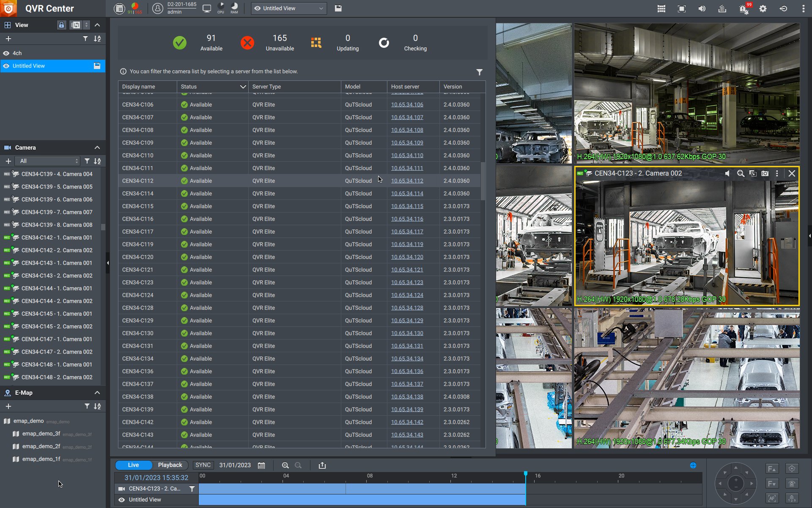Open the settings gear icon
Image resolution: width=812 pixels, height=508 pixels.
(763, 8)
